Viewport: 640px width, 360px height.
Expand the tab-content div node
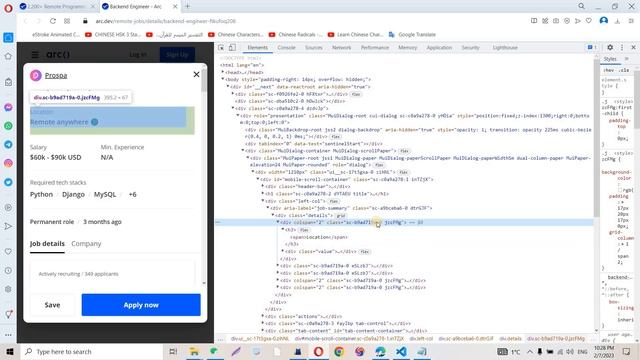(262, 331)
